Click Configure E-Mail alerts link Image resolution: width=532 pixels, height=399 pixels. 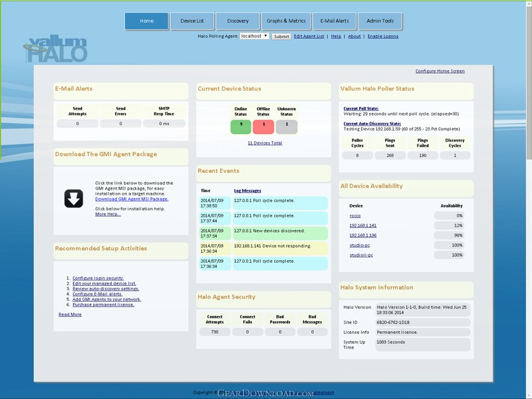click(x=97, y=294)
